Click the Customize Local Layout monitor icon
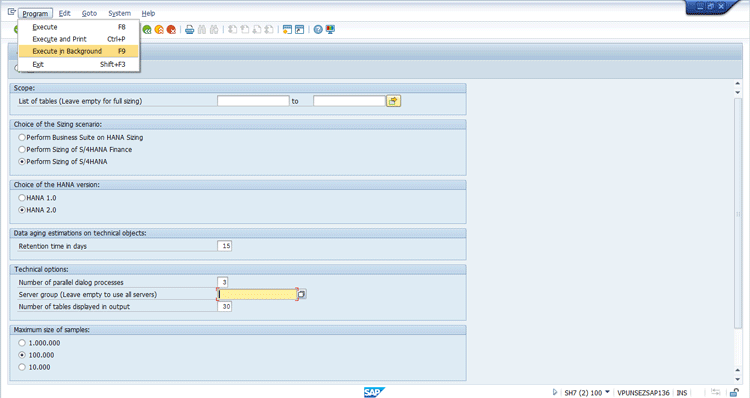The height and width of the screenshot is (398, 750). click(330, 30)
